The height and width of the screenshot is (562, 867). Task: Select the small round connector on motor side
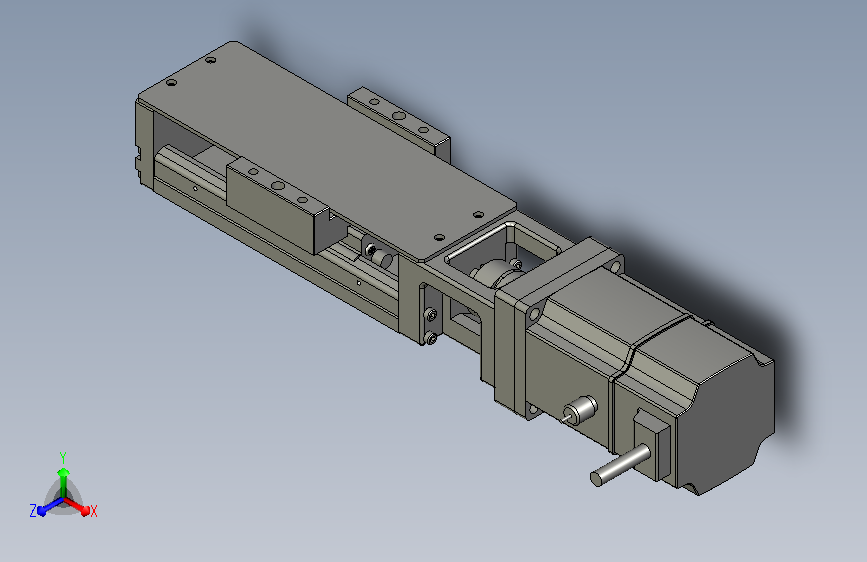[x=579, y=410]
